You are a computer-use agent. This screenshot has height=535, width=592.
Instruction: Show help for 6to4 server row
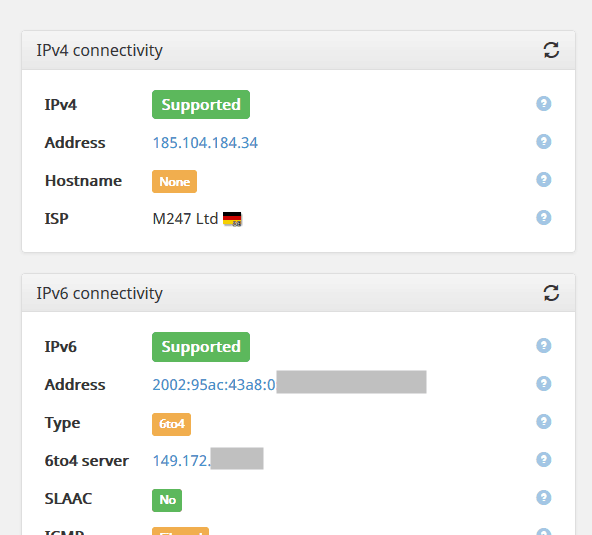click(544, 459)
